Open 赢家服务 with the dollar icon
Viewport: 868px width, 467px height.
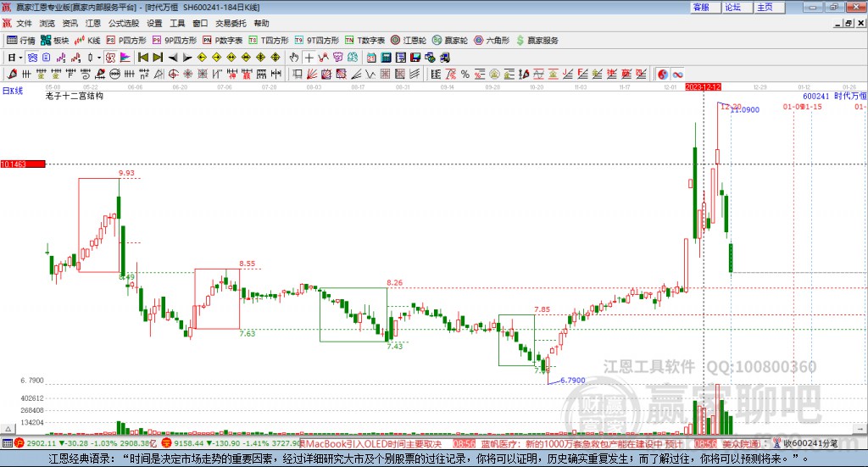pyautogui.click(x=537, y=41)
